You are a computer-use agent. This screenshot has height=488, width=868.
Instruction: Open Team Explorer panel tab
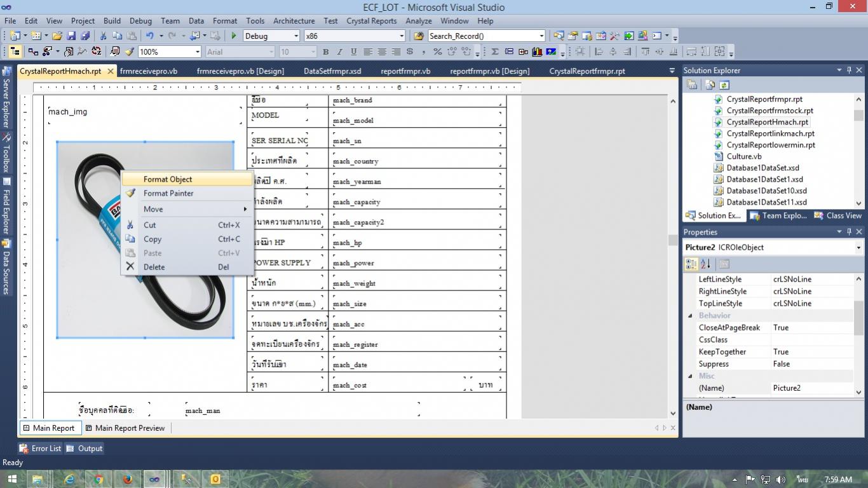pos(779,216)
